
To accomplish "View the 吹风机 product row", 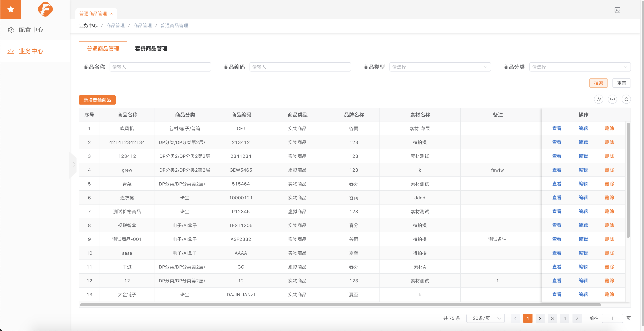I will pyautogui.click(x=557, y=129).
